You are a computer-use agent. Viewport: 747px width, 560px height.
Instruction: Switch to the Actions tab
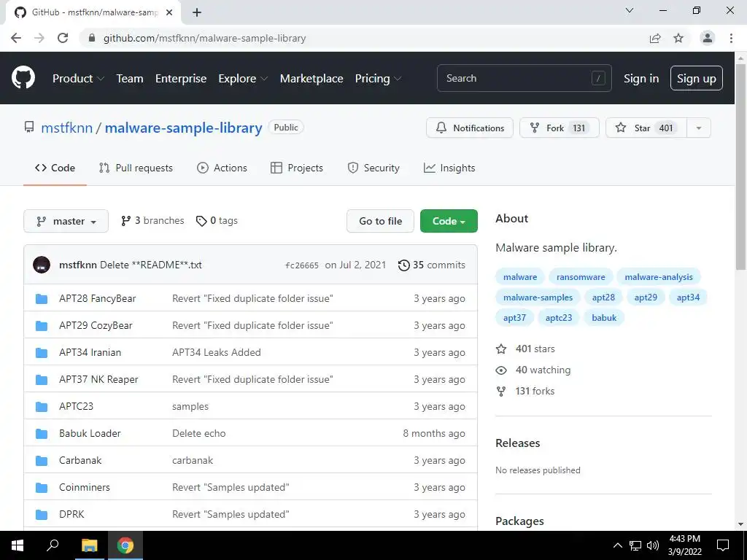222,168
